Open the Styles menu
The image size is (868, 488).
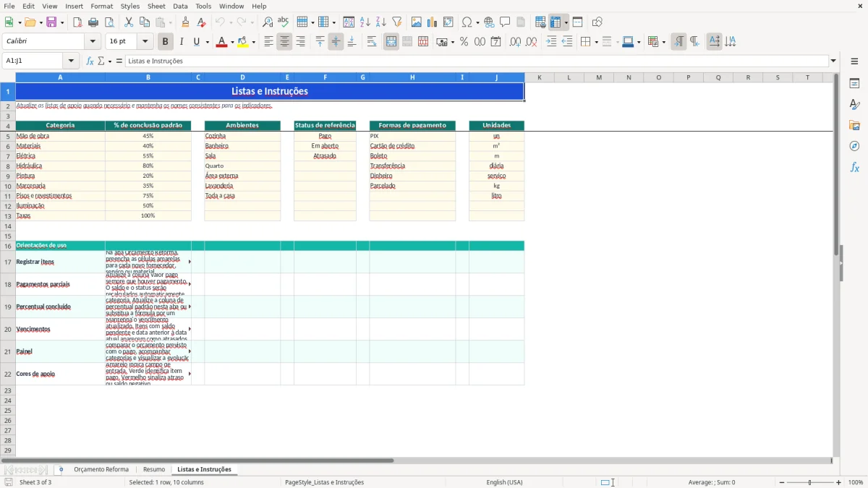[x=130, y=6]
